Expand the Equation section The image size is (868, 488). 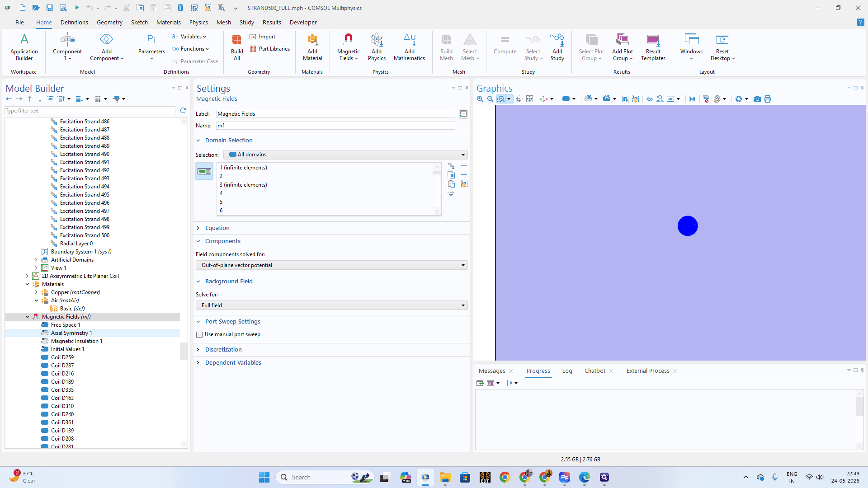click(198, 228)
